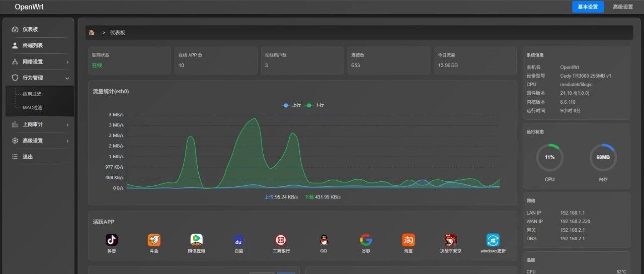Click the 仪表板 breadcrumb text

tap(117, 32)
